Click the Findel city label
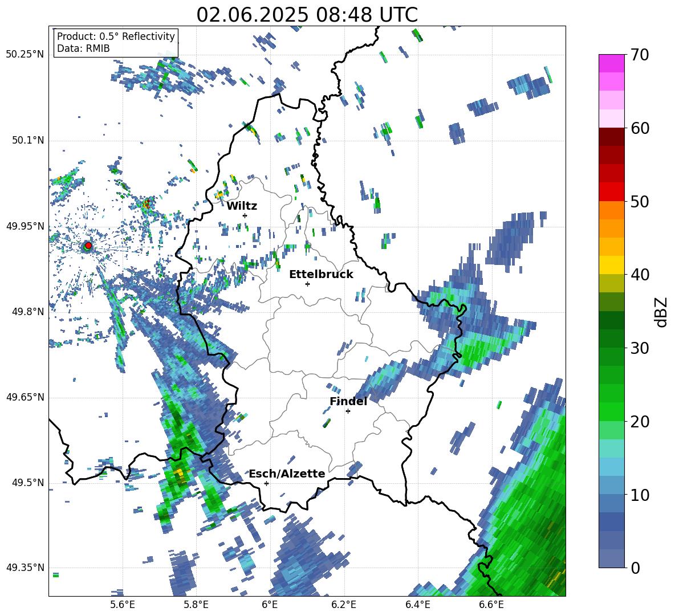 coord(348,401)
